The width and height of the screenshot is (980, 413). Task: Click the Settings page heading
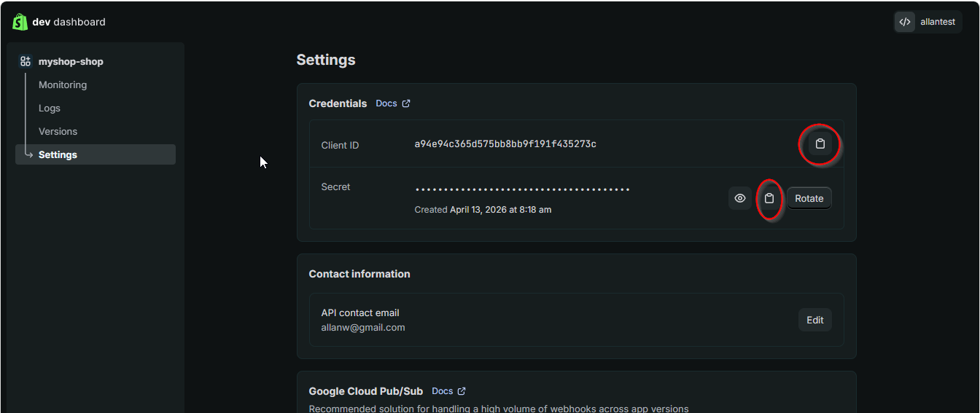pos(326,60)
